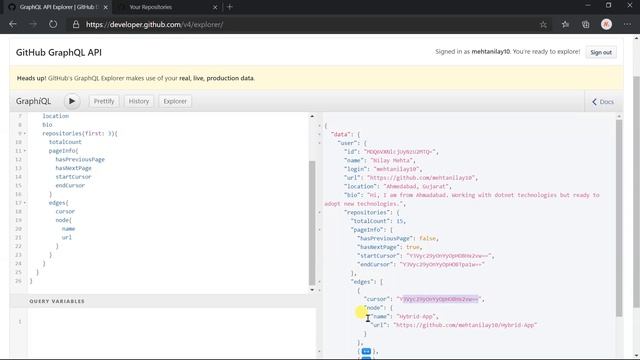Open the query History panel
The height and width of the screenshot is (360, 640).
coord(139,101)
